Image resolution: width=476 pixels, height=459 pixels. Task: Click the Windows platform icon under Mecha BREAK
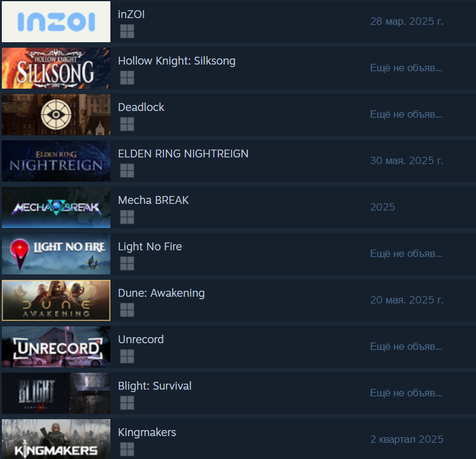click(127, 217)
